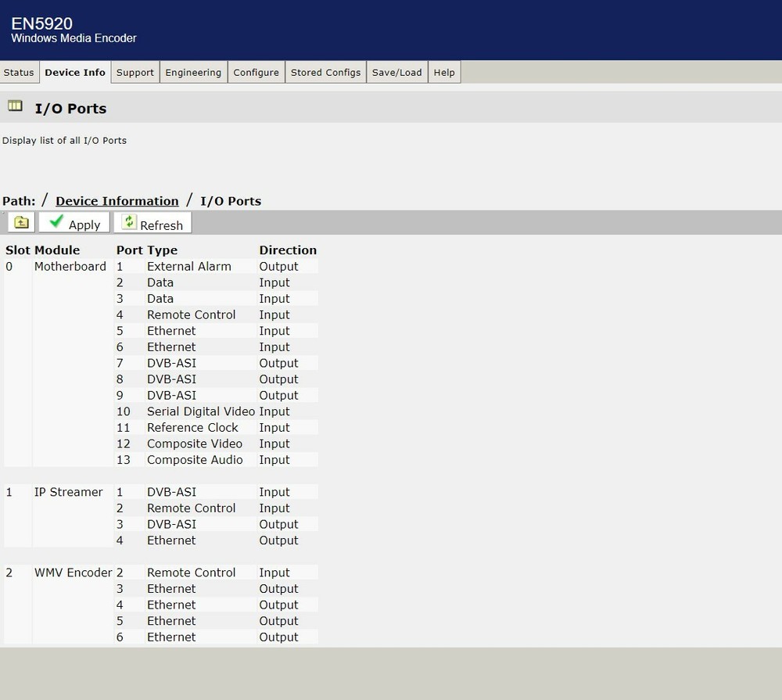
Task: Select the Configure tab
Action: (x=256, y=73)
